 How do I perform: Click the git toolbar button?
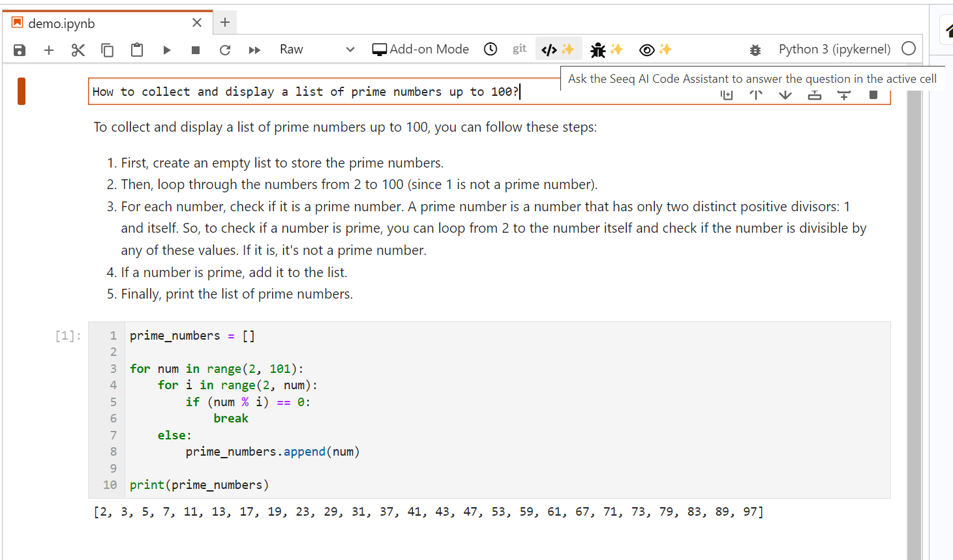pyautogui.click(x=519, y=49)
